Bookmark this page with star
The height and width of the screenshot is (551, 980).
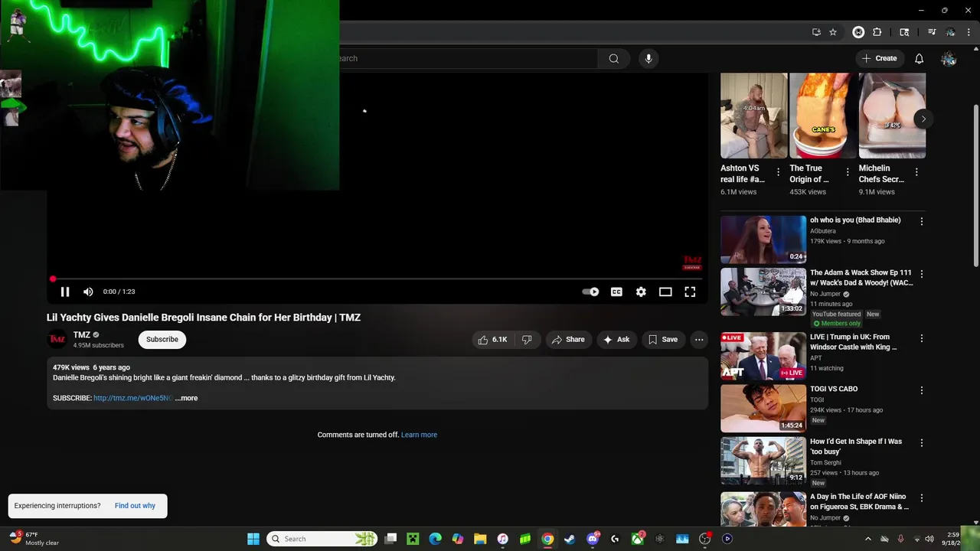(833, 32)
